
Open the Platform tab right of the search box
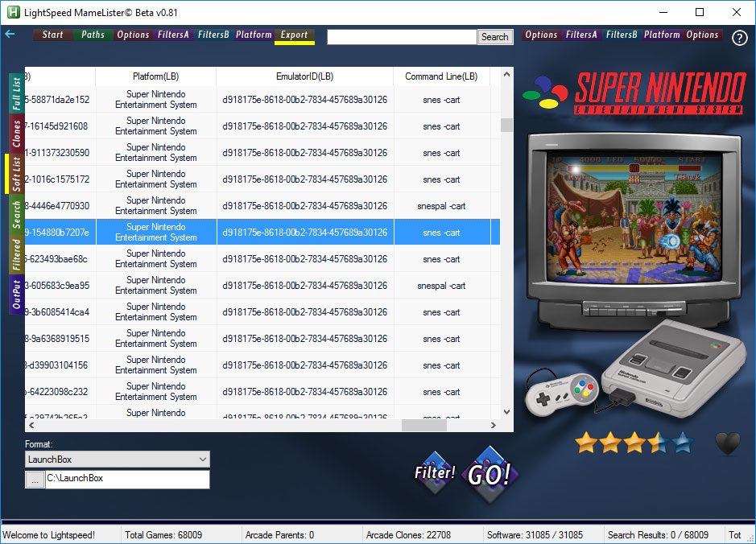(662, 35)
